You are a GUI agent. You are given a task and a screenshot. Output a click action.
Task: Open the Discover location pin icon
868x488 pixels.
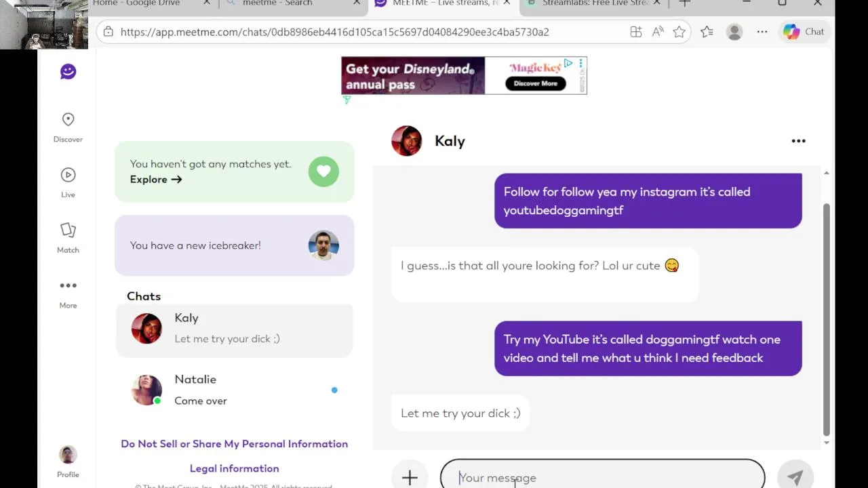(x=68, y=119)
